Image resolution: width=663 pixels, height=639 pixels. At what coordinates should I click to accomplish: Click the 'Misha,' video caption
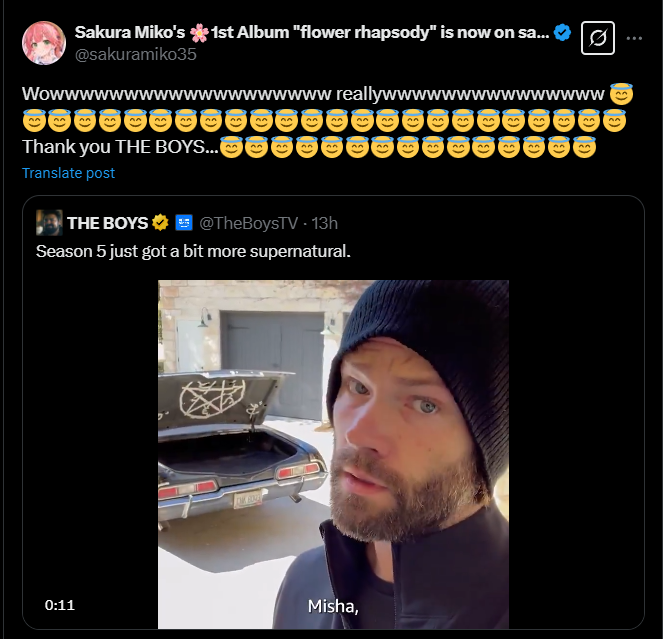point(333,605)
